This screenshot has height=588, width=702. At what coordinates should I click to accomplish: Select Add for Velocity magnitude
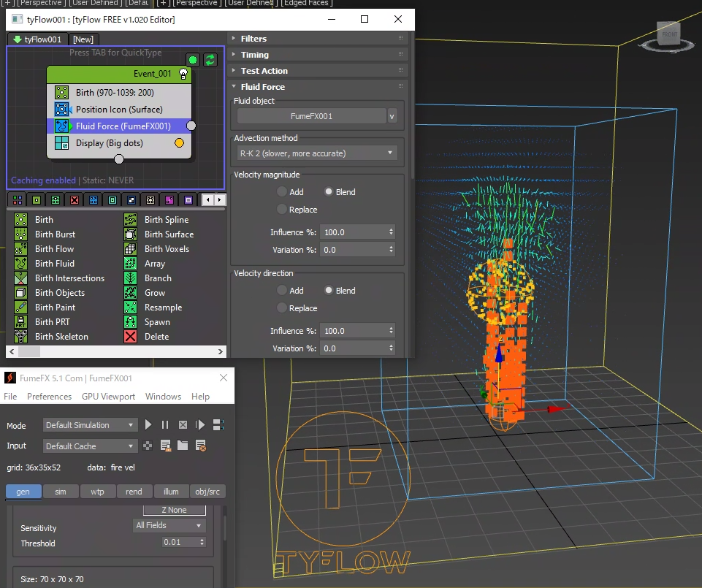[x=282, y=191]
